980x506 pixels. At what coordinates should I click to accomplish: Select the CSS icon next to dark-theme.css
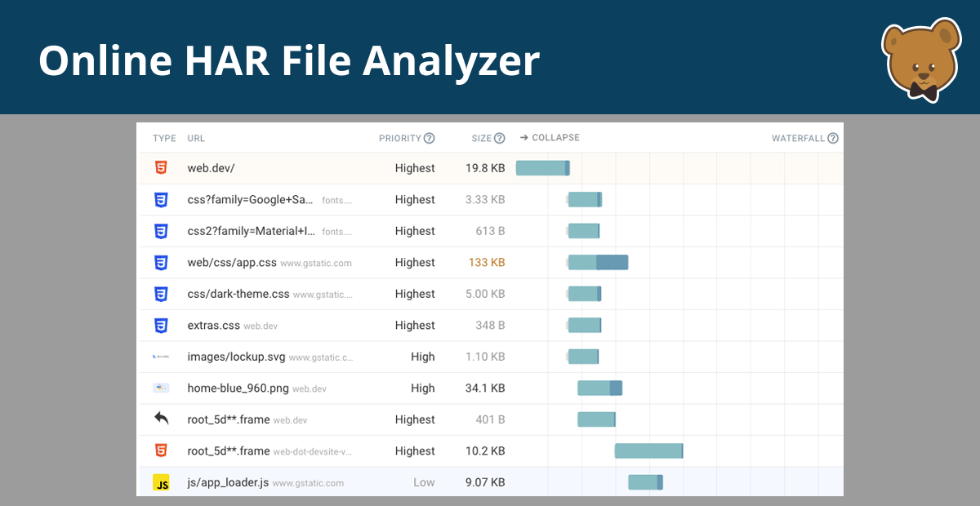[161, 294]
